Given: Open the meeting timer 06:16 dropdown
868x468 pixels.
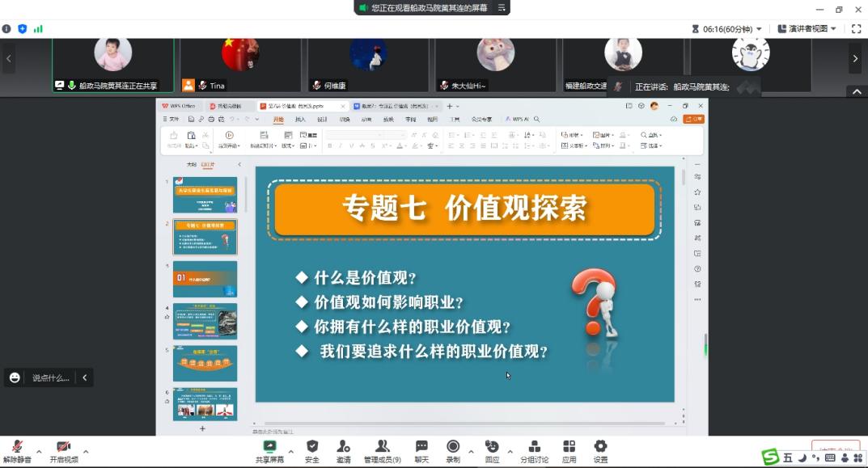Looking at the screenshot, I should [727, 28].
